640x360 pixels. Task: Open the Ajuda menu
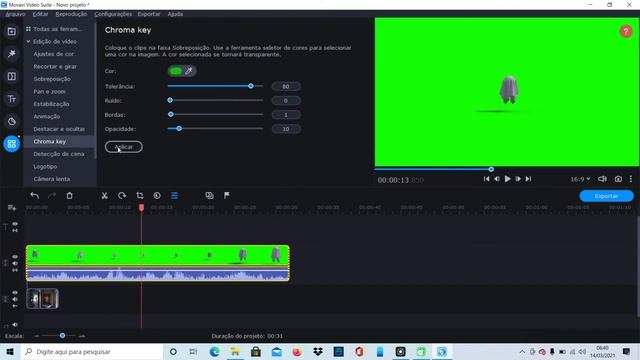point(175,14)
